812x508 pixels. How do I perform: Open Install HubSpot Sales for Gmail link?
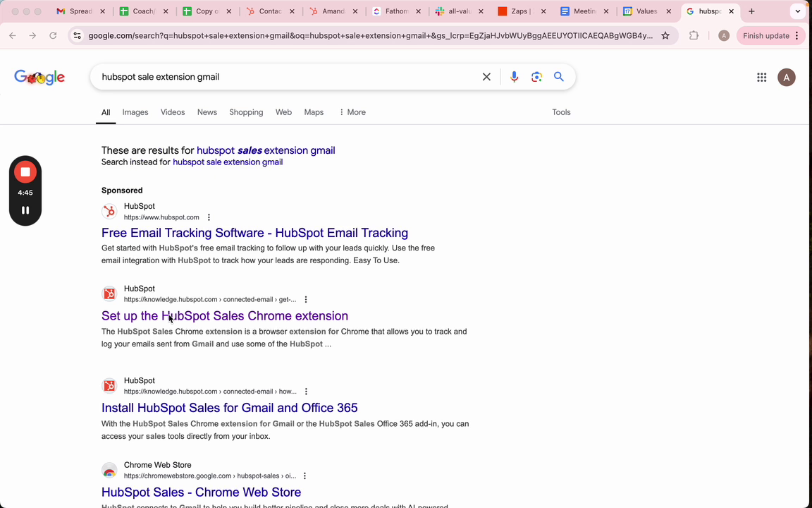229,408
